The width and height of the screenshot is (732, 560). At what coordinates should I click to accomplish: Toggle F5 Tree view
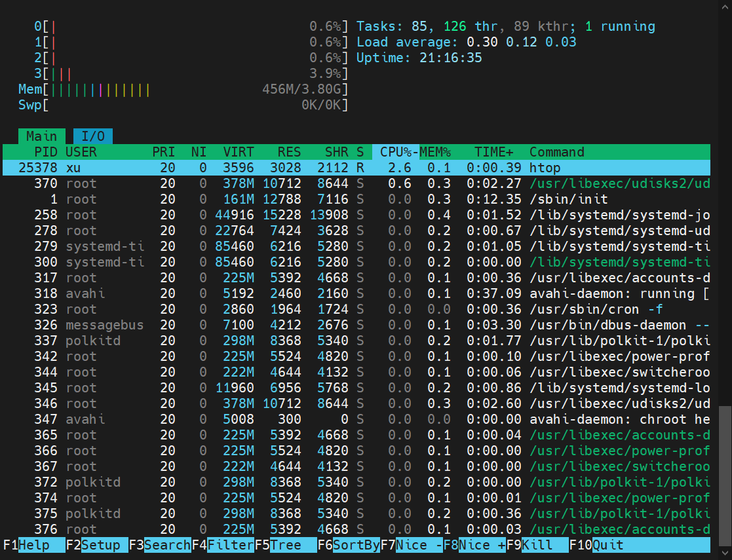[x=286, y=545]
